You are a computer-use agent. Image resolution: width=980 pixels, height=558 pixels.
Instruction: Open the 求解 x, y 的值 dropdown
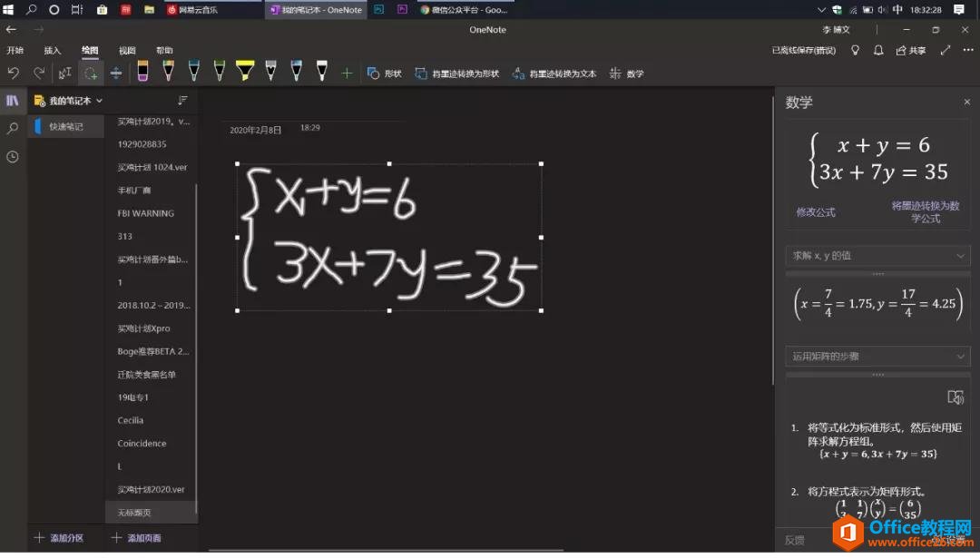point(876,255)
